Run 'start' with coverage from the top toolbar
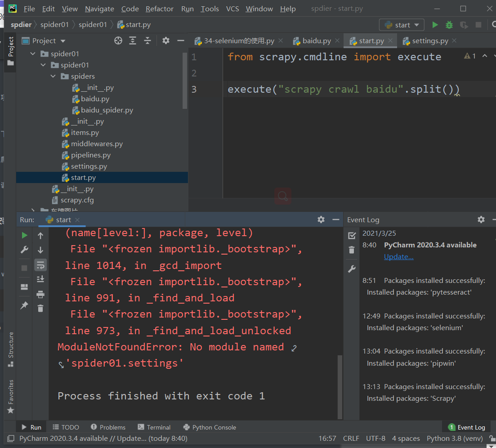 (464, 25)
